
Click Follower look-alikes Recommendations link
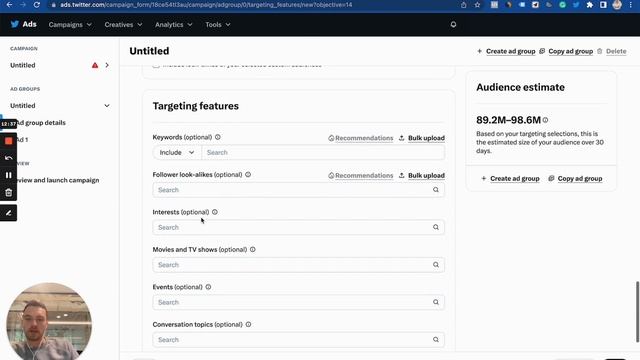pyautogui.click(x=361, y=176)
